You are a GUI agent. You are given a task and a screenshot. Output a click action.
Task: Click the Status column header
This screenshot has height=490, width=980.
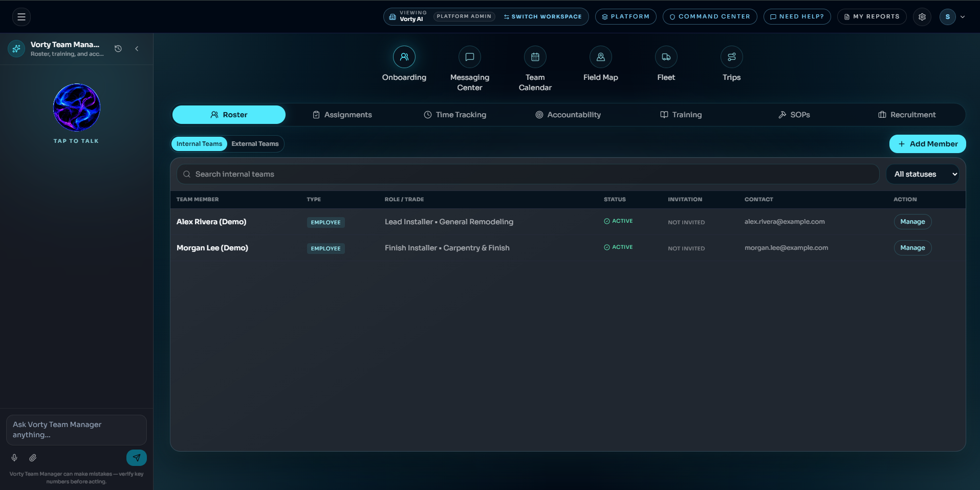[x=615, y=199]
